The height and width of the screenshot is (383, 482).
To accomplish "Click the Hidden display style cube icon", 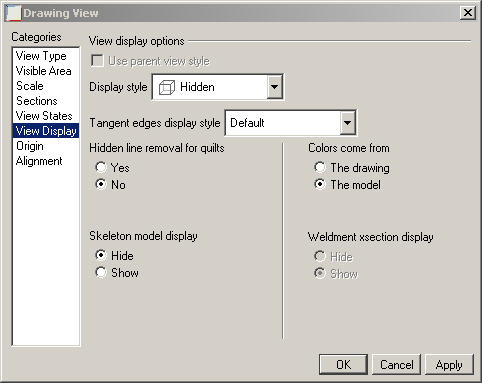I will click(x=167, y=87).
